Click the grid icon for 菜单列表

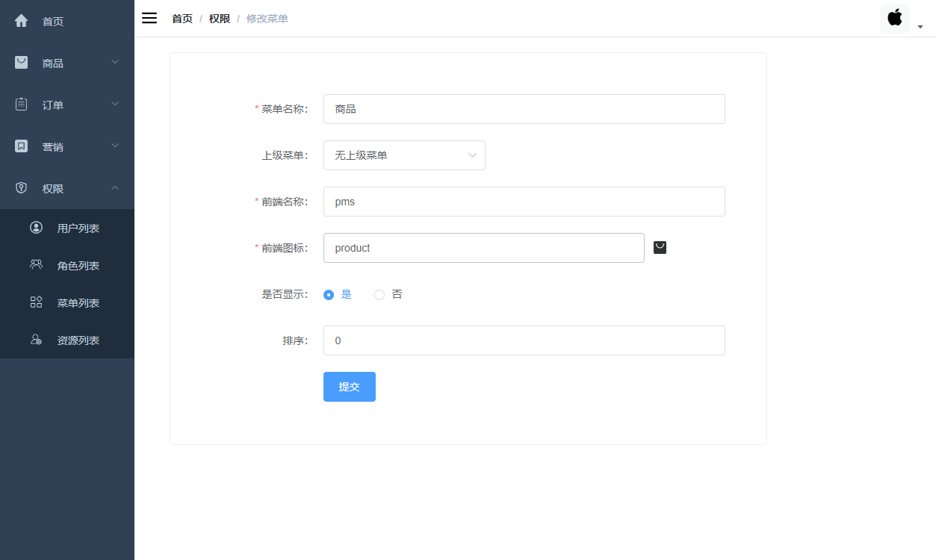[x=36, y=302]
